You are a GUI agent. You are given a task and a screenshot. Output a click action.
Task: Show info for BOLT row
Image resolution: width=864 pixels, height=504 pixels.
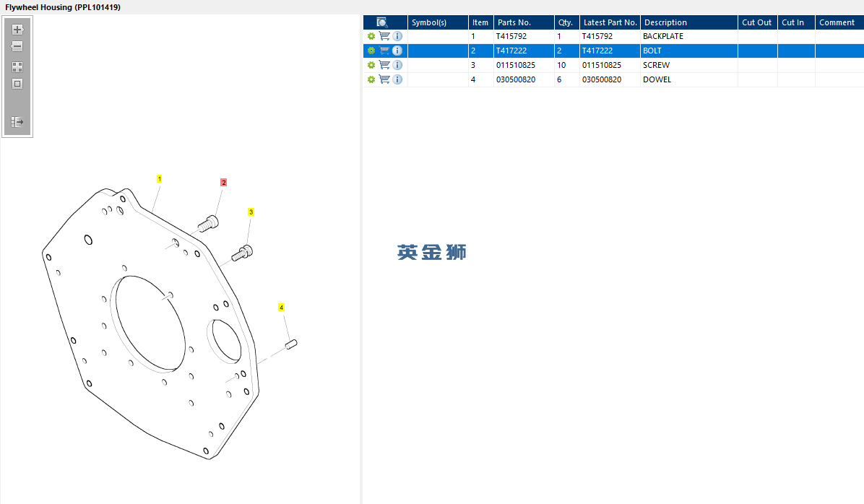point(397,51)
